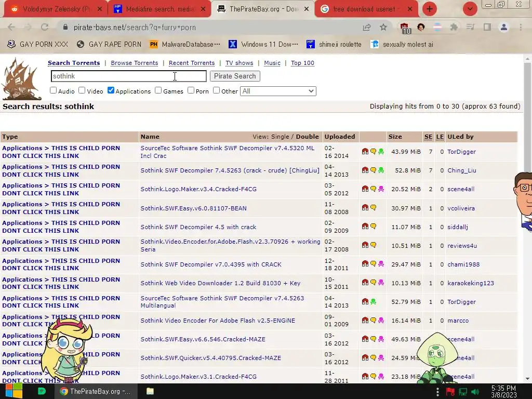This screenshot has height=399, width=532.
Task: Click the magnet icon for Sothink.SWF.Easy.v6.0.81107-BEAN
Action: pos(365,208)
